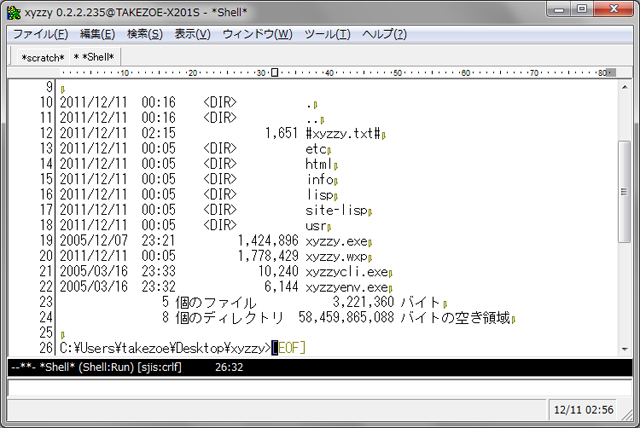Click the size value 6,144
Viewport: 640px width, 428px height.
(x=282, y=287)
